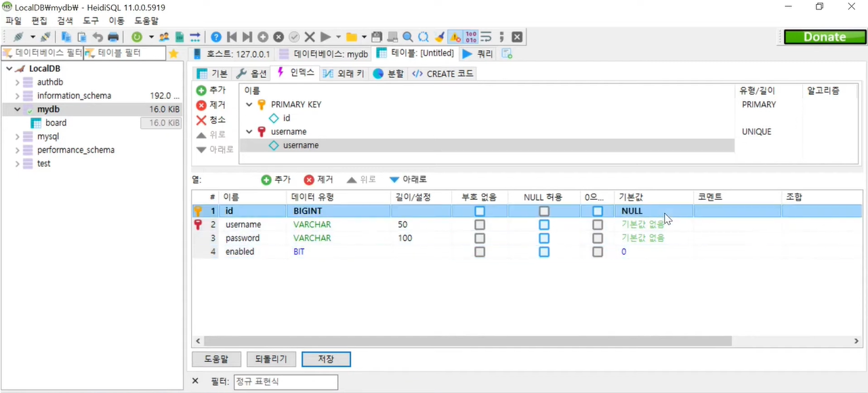Screen dimensions: 868x393
Task: Click the blue help question mark icon
Action: (x=216, y=37)
